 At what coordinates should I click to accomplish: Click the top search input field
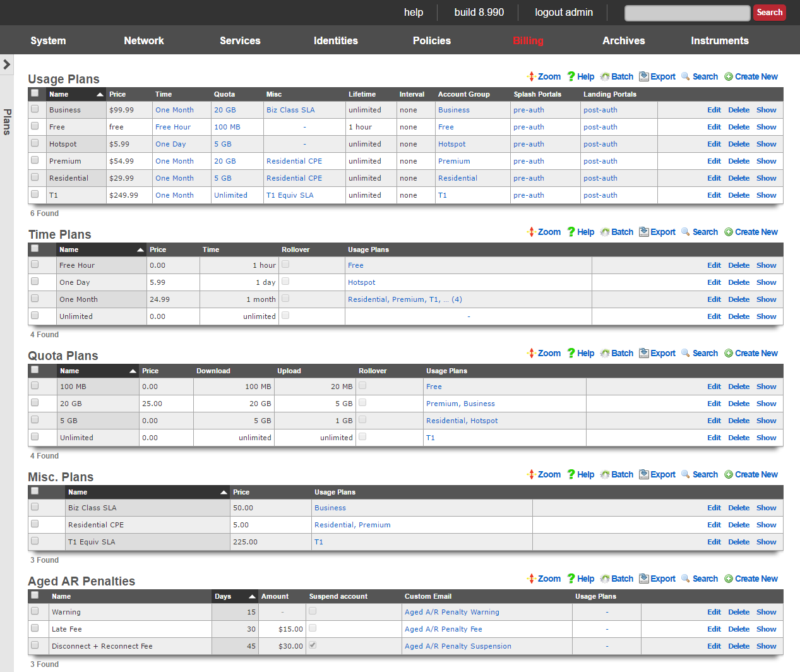pos(687,13)
